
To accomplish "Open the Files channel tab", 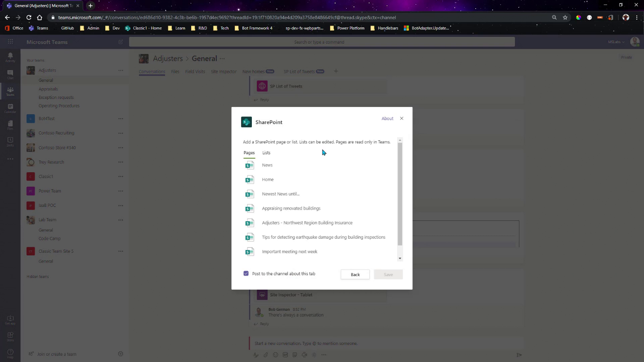I will tap(175, 72).
